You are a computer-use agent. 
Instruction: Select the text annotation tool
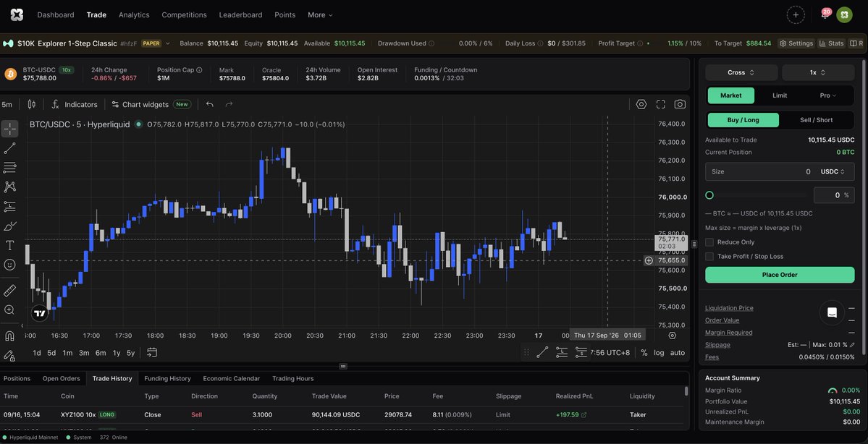(9, 245)
